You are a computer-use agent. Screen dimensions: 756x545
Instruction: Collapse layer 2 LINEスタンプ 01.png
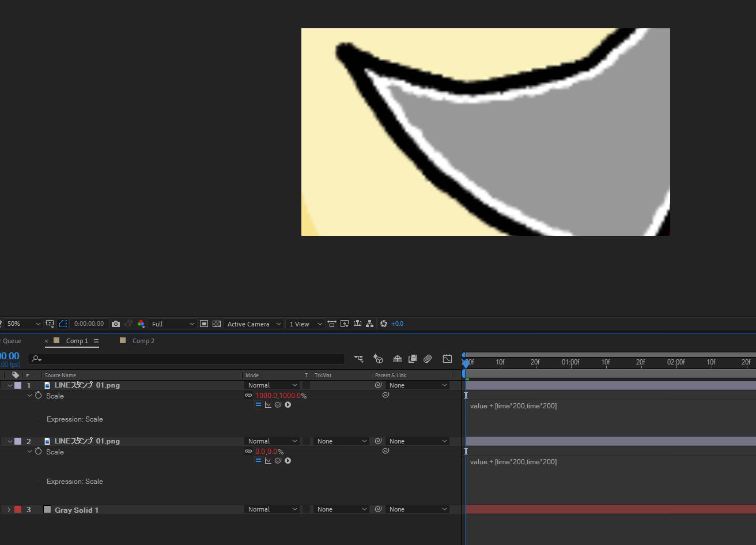point(10,441)
